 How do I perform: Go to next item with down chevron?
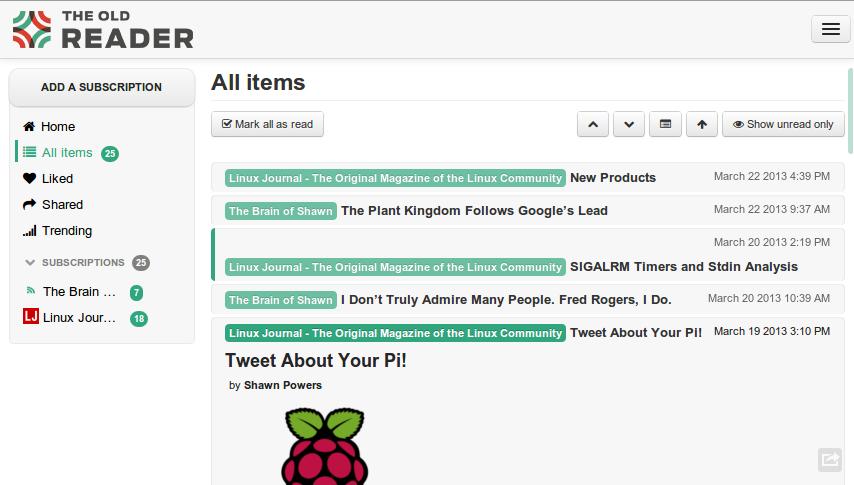[629, 124]
